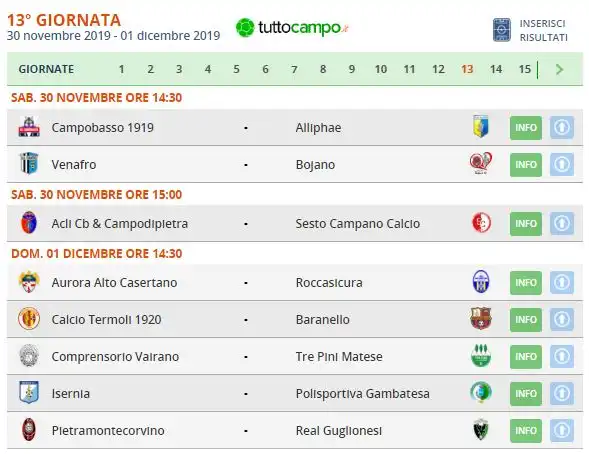Click the tuttocampo.it logo
589x454 pixels.
(292, 28)
